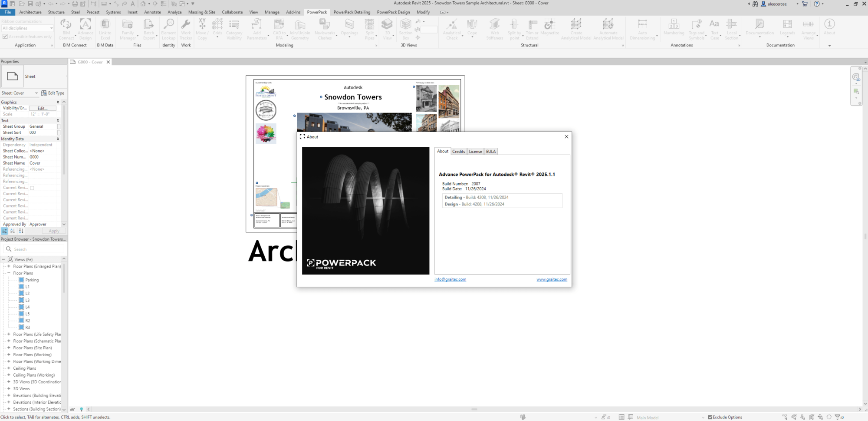Open the www.graitec.com website link
868x421 pixels.
pyautogui.click(x=552, y=279)
